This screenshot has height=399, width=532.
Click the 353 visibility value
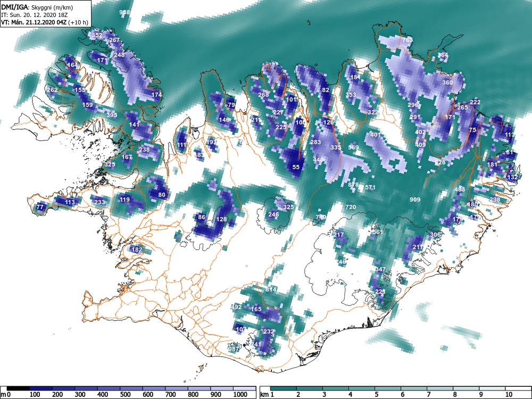point(351,95)
